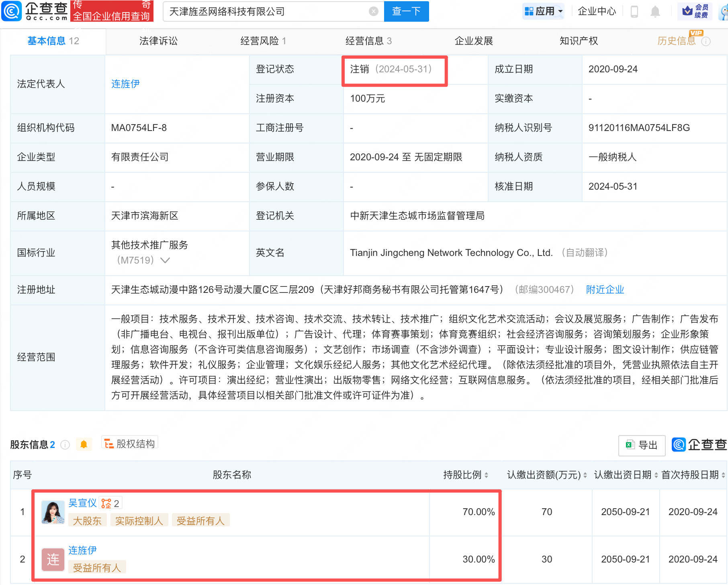Open 附近企业 link beside registered address
This screenshot has height=585, width=728.
click(605, 290)
